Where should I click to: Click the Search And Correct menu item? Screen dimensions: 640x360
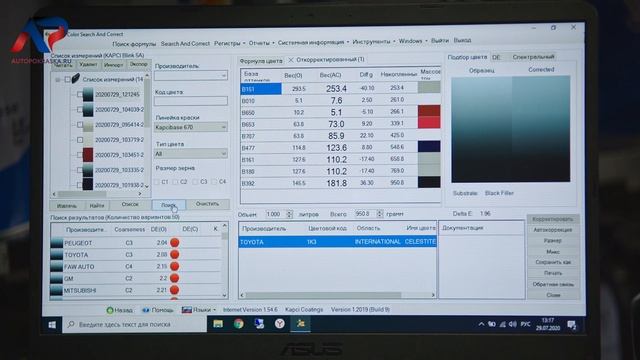185,43
